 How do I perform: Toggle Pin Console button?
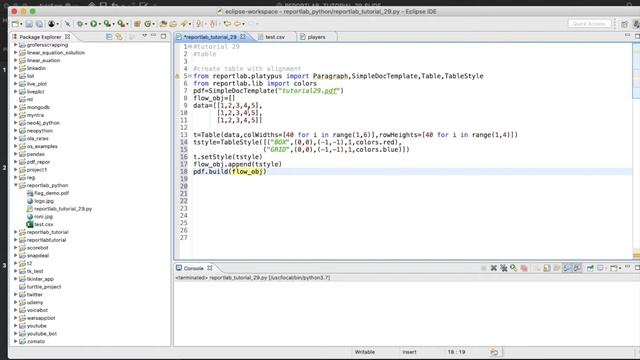pos(590,268)
